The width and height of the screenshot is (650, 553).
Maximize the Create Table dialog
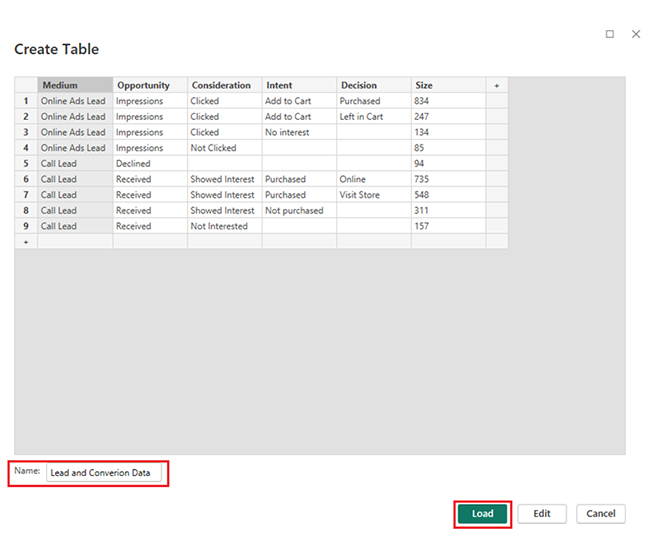click(x=610, y=34)
